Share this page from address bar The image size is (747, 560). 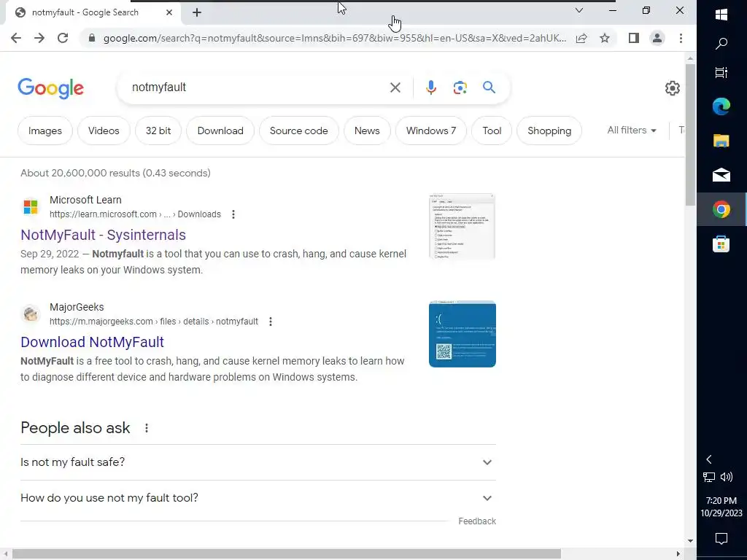[x=581, y=38]
